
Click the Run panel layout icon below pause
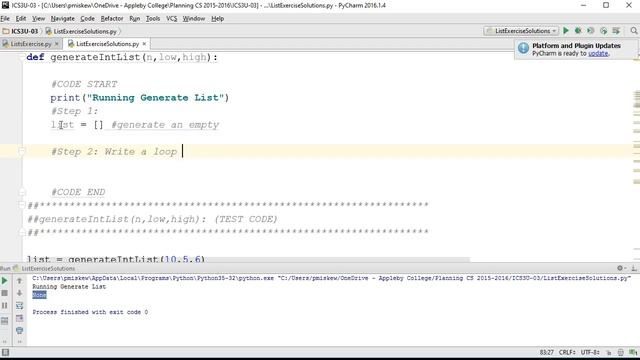[4, 321]
